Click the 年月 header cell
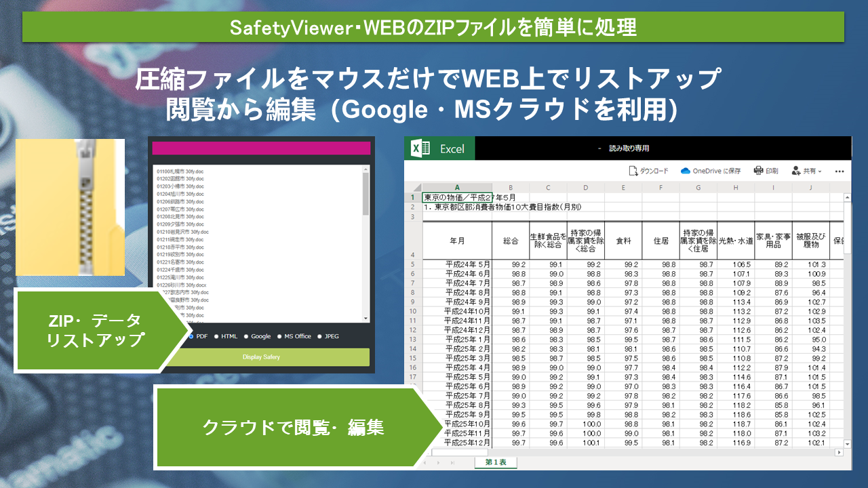The image size is (868, 488). tap(457, 240)
